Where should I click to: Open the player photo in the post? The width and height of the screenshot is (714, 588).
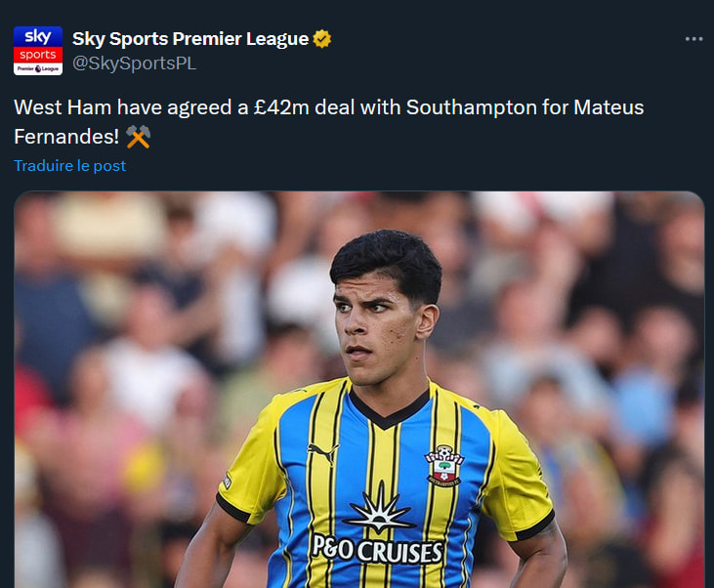(x=358, y=391)
